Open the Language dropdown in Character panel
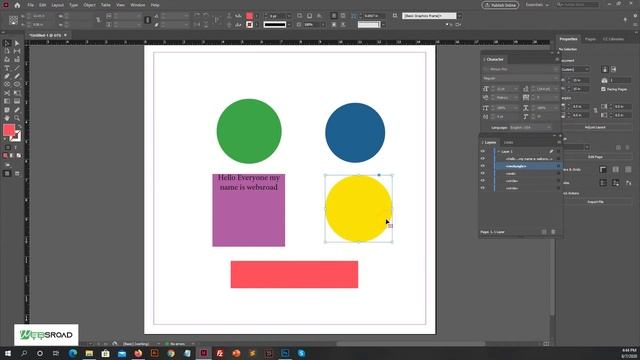The height and width of the screenshot is (360, 640). click(x=530, y=128)
